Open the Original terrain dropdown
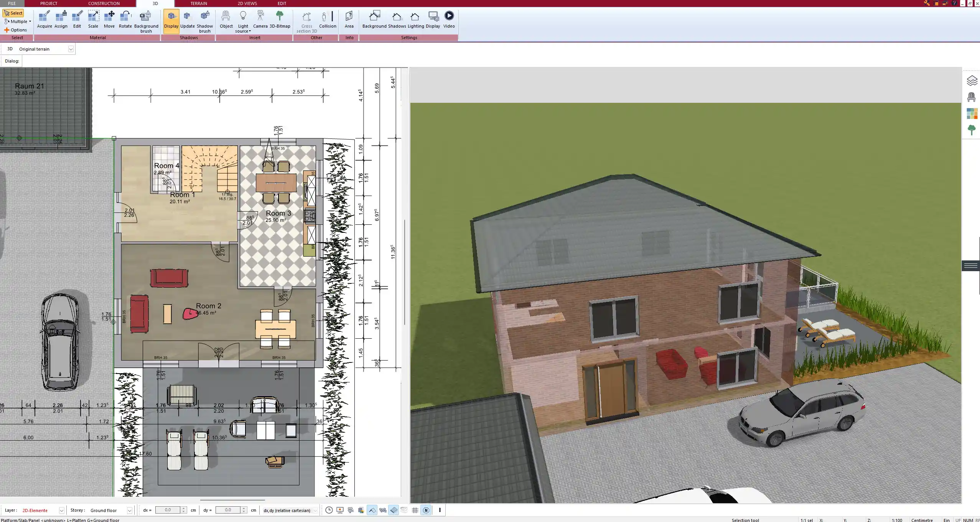The image size is (980, 522). pyautogui.click(x=71, y=49)
